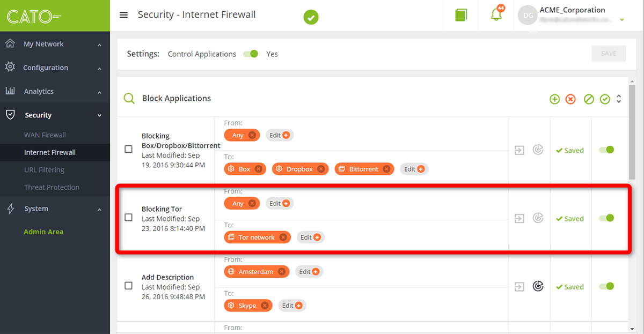The image size is (644, 334).
Task: Open the Admin Area link
Action: coord(43,232)
